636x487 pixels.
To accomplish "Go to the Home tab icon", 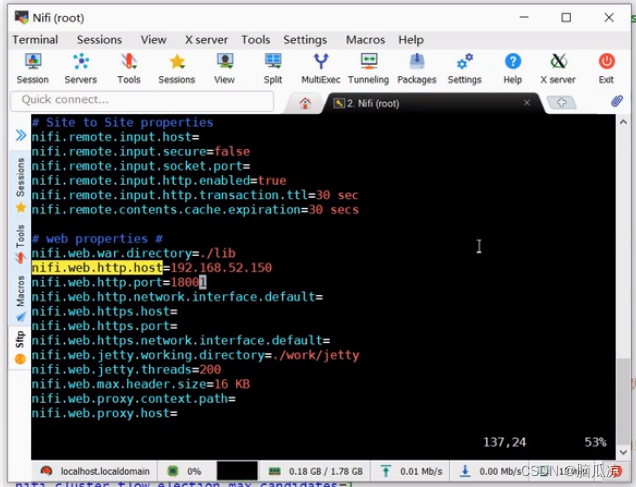I will point(305,103).
